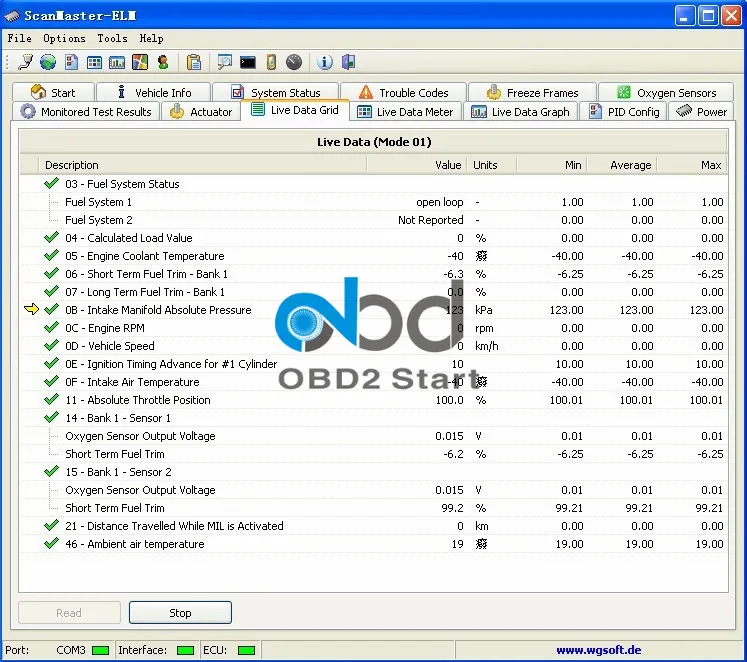Click the blue info circle icon

click(x=325, y=62)
